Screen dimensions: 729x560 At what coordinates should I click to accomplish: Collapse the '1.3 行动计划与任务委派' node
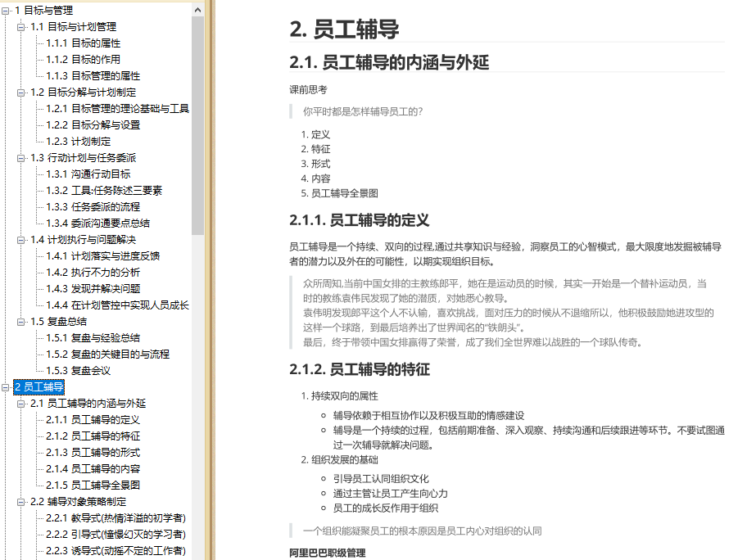[x=20, y=158]
